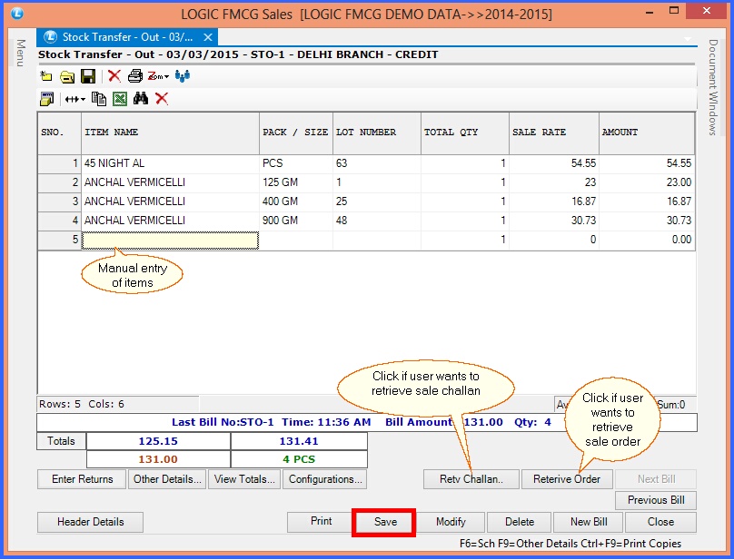
Task: Click the empty item name field in row 5
Action: [x=171, y=240]
